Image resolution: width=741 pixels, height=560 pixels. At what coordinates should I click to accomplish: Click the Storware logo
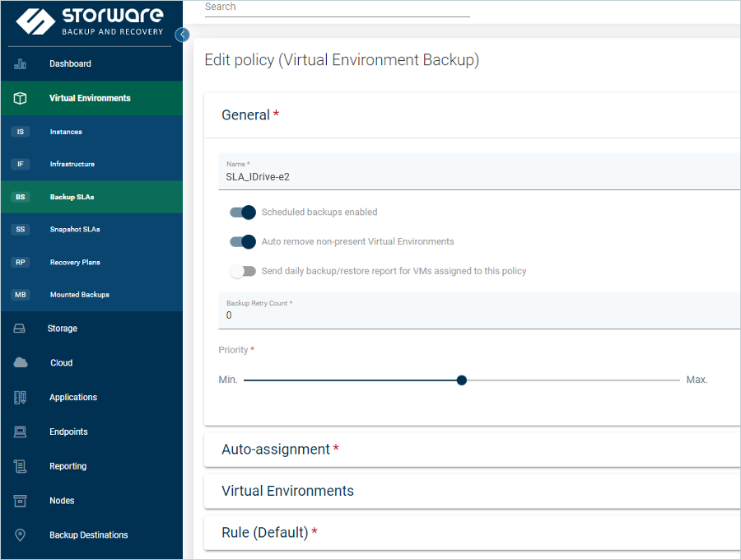90,21
